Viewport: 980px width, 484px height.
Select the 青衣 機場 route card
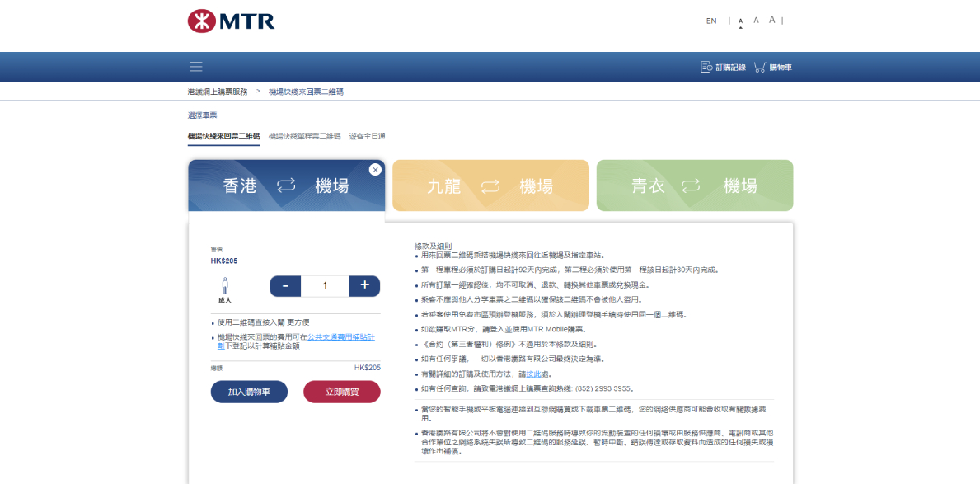[x=695, y=186]
